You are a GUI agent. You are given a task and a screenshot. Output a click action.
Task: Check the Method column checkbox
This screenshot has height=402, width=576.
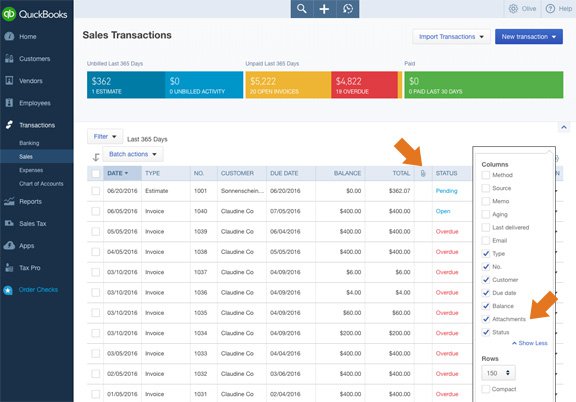tap(486, 175)
